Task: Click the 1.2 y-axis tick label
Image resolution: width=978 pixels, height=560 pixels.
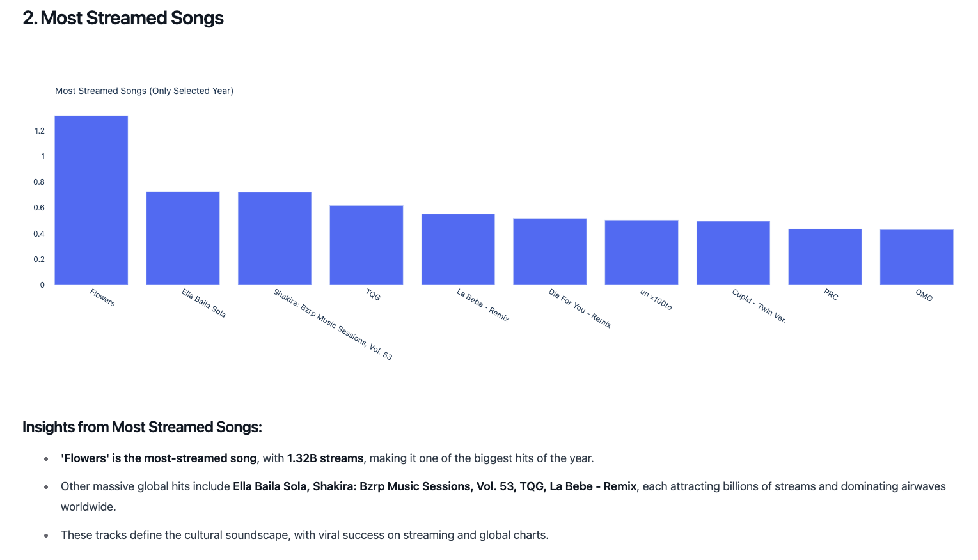Action: pyautogui.click(x=40, y=131)
